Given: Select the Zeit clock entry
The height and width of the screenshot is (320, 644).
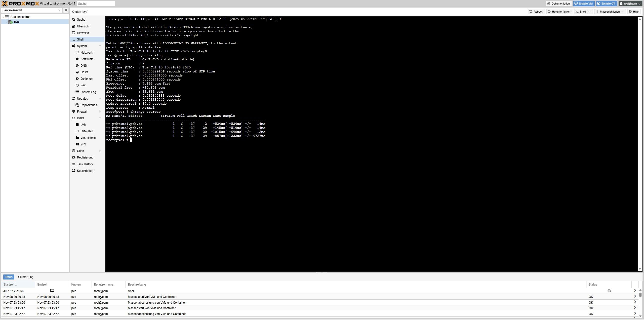Looking at the screenshot, I should pyautogui.click(x=83, y=85).
